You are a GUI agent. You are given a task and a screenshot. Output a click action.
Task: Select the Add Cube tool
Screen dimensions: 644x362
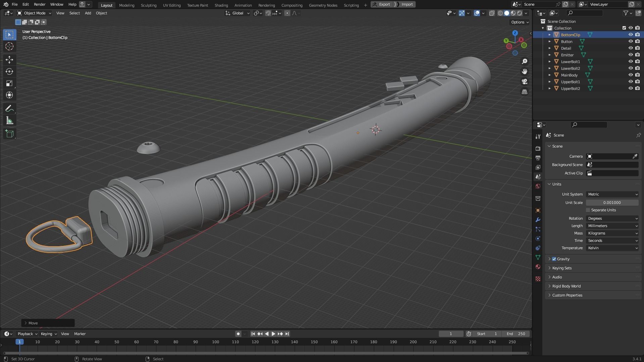pos(9,134)
